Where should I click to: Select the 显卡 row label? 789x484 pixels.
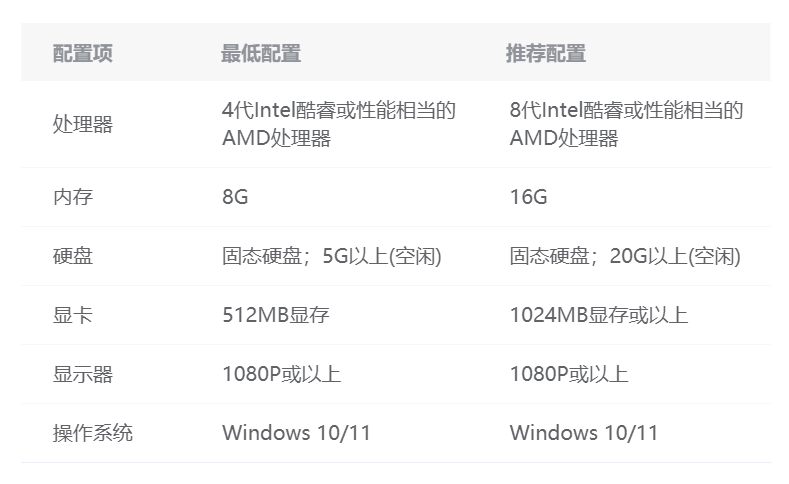coord(73,315)
